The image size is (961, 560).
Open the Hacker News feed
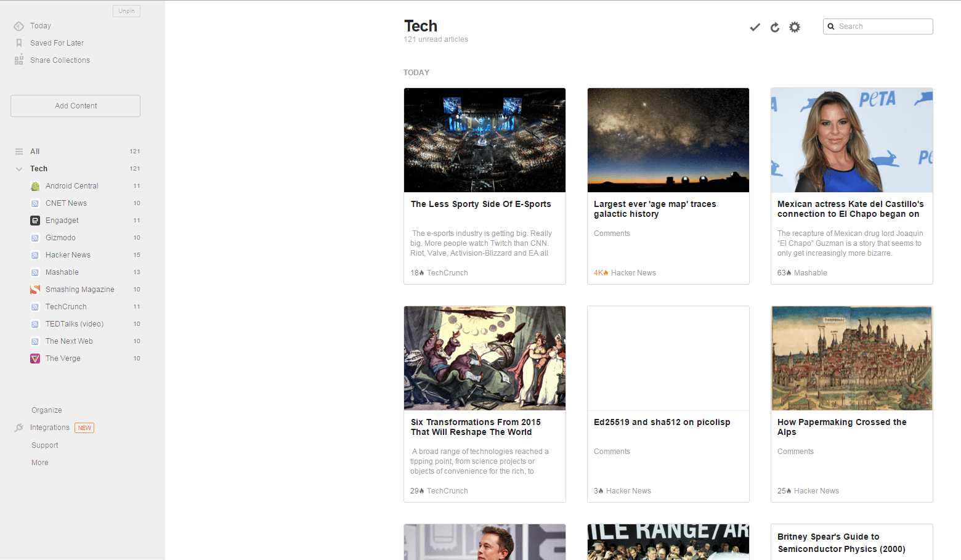(68, 255)
